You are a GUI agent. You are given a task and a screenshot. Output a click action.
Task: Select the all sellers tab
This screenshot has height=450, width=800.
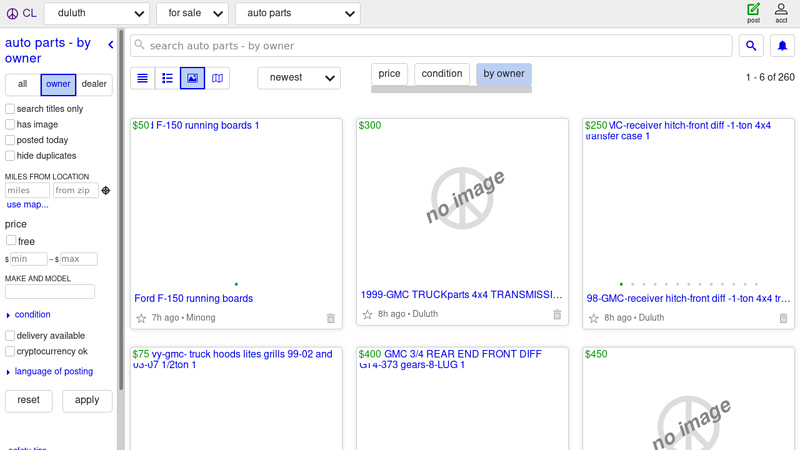[22, 84]
